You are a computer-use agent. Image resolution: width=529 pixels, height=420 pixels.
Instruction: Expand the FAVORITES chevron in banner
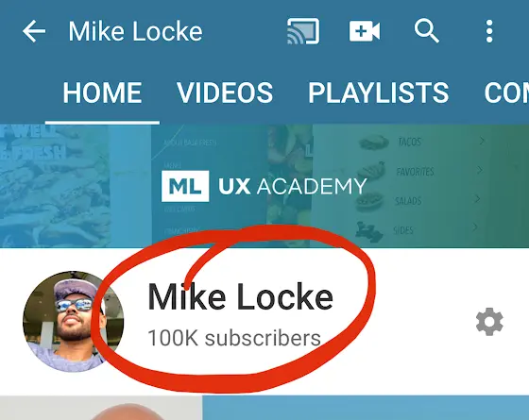[480, 170]
